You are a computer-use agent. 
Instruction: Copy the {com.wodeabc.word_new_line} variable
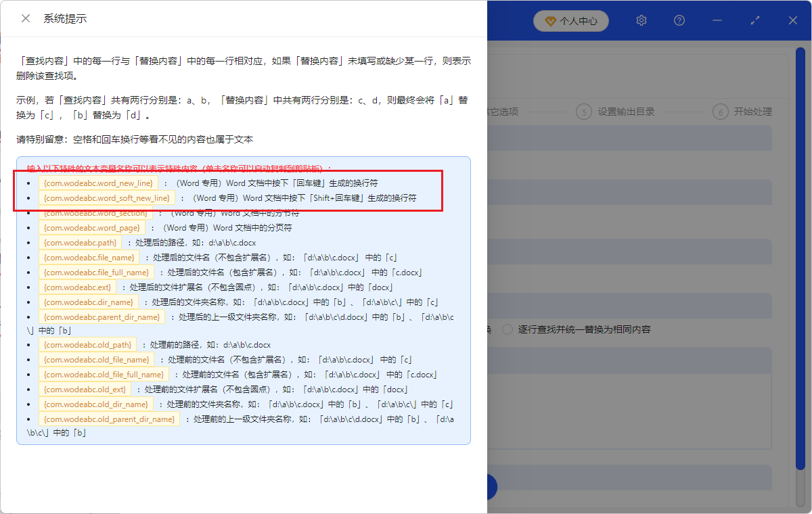[99, 183]
